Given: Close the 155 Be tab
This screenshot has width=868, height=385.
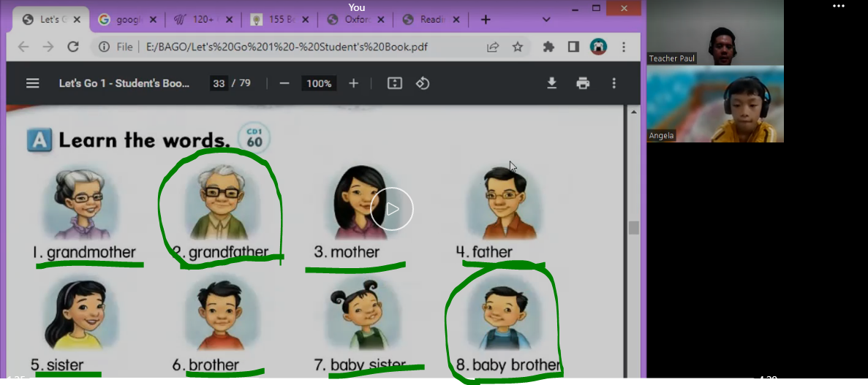Looking at the screenshot, I should (x=305, y=20).
